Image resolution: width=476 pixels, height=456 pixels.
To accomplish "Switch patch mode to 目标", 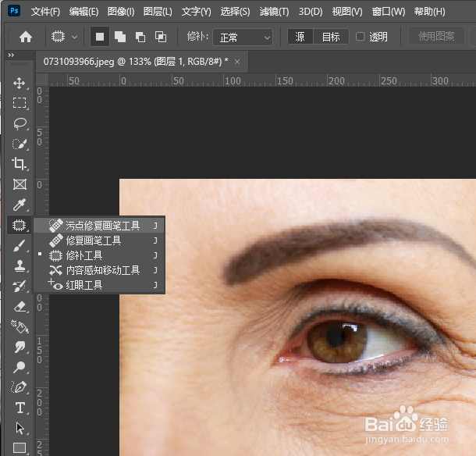I will pyautogui.click(x=331, y=37).
